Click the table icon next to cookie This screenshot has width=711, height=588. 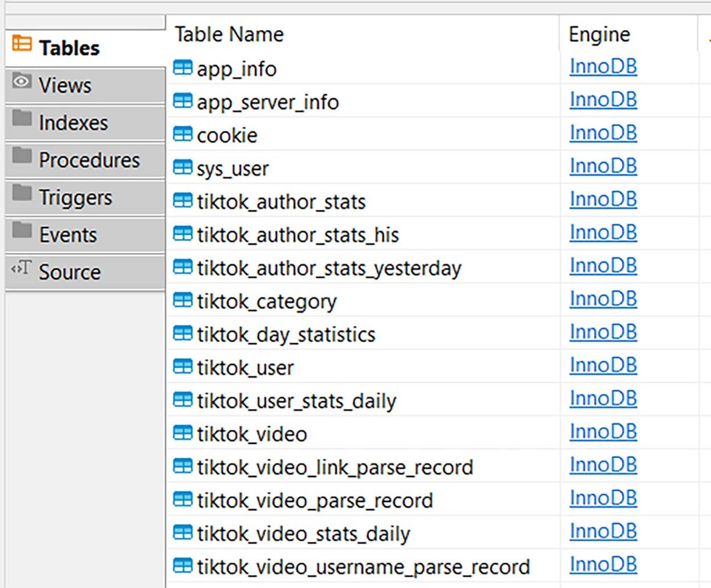[x=183, y=134]
